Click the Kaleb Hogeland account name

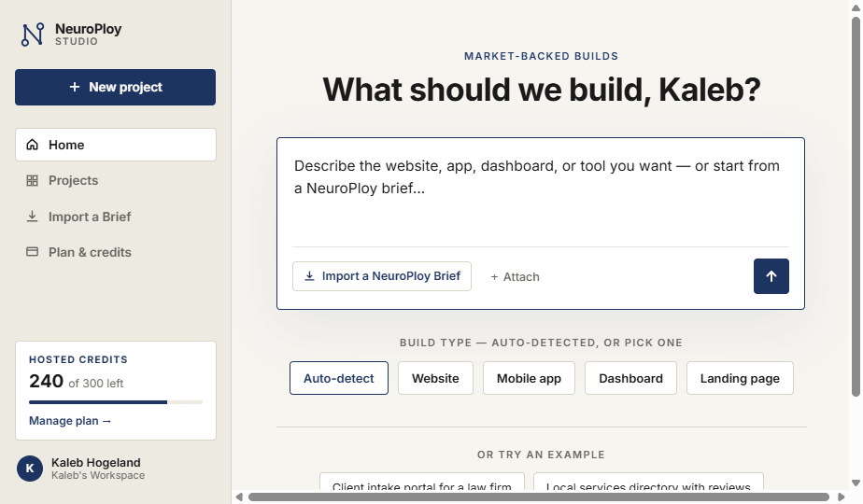(x=96, y=462)
